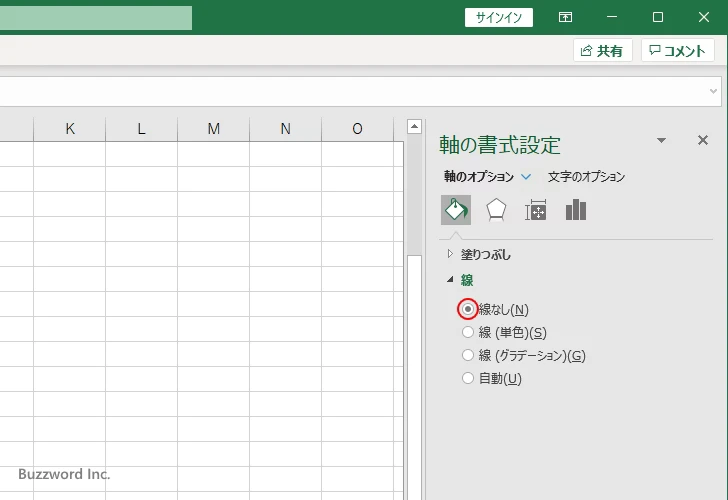This screenshot has width=728, height=500.
Task: Minimize the Excel window
Action: (x=612, y=17)
